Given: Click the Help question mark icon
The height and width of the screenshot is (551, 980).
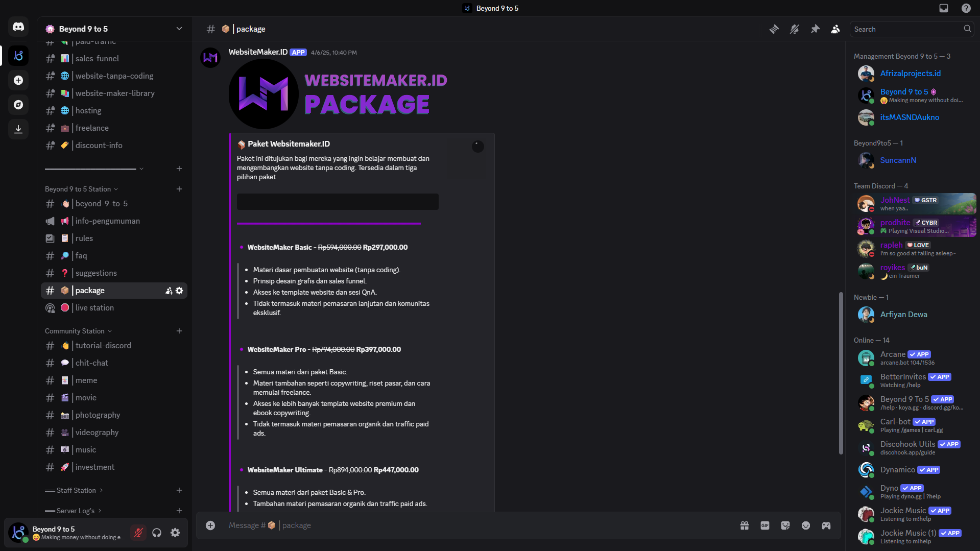Looking at the screenshot, I should coord(966,8).
